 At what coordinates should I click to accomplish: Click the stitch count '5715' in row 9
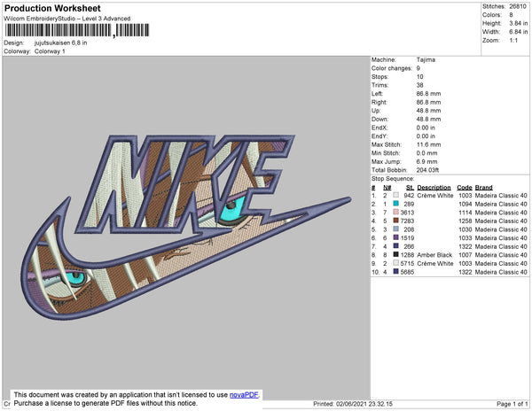tap(407, 263)
